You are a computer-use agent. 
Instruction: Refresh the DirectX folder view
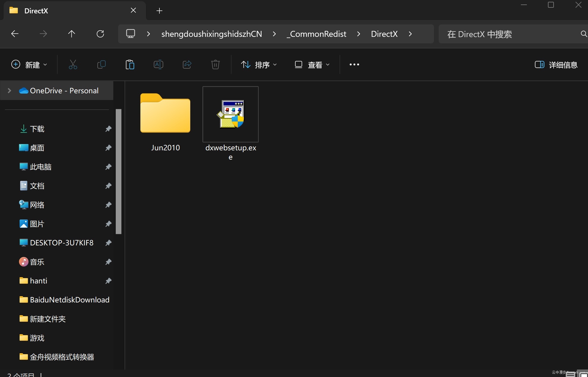pyautogui.click(x=100, y=34)
